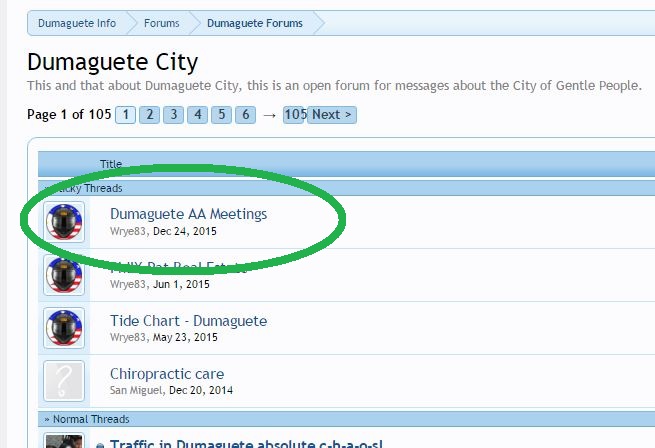
Task: Go to page 4 of threads
Action: click(x=198, y=115)
